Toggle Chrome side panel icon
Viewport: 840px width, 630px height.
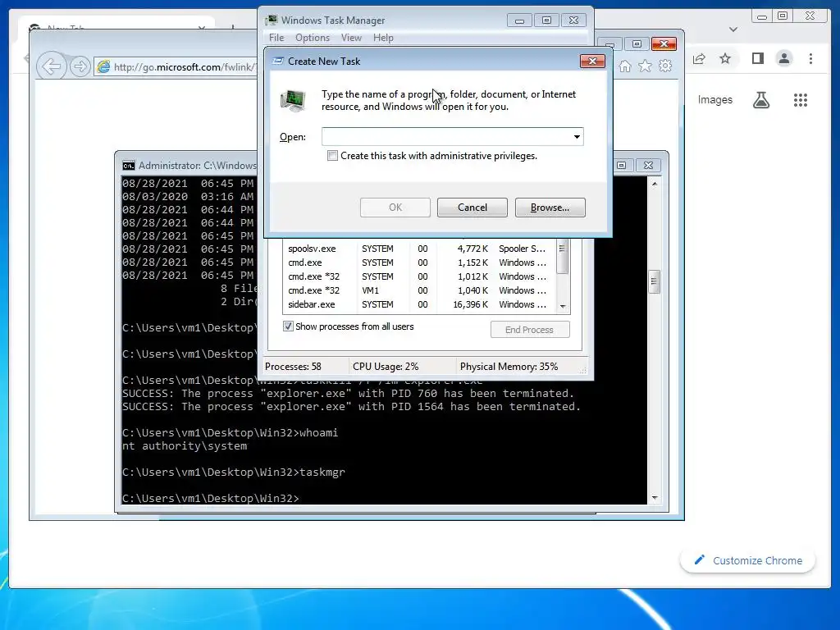(x=757, y=58)
